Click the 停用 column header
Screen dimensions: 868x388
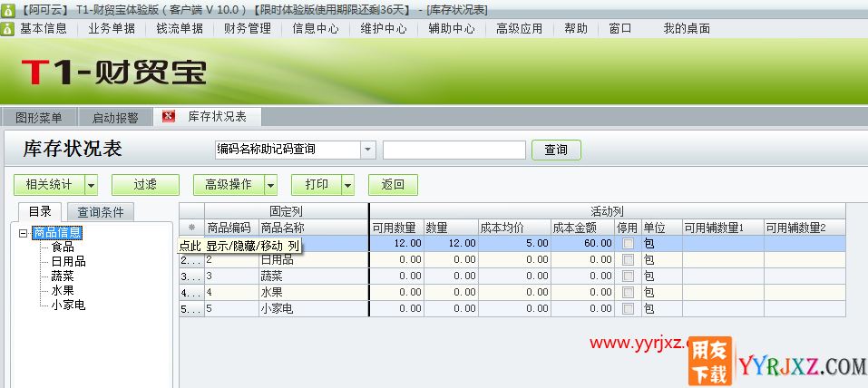(x=628, y=228)
